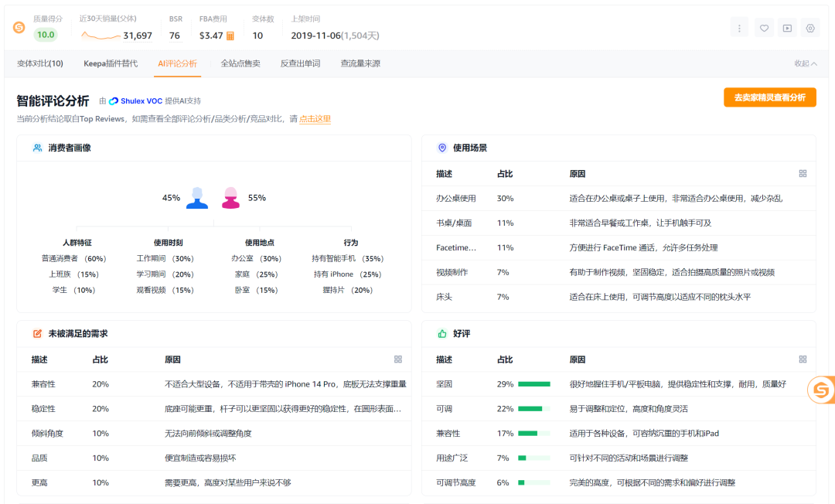This screenshot has width=835, height=504.
Task: Switch grid view in 好评 panel
Action: pos(803,359)
